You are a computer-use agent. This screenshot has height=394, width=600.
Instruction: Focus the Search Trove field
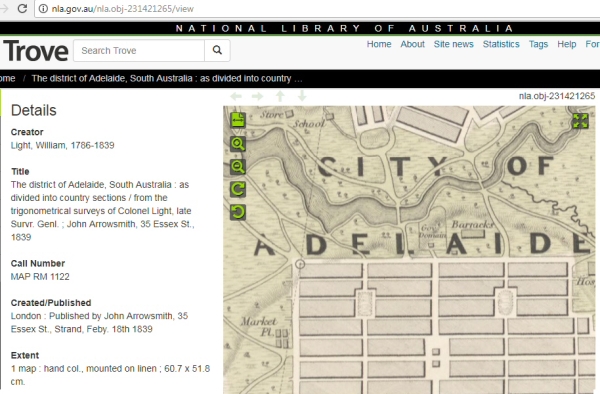139,50
